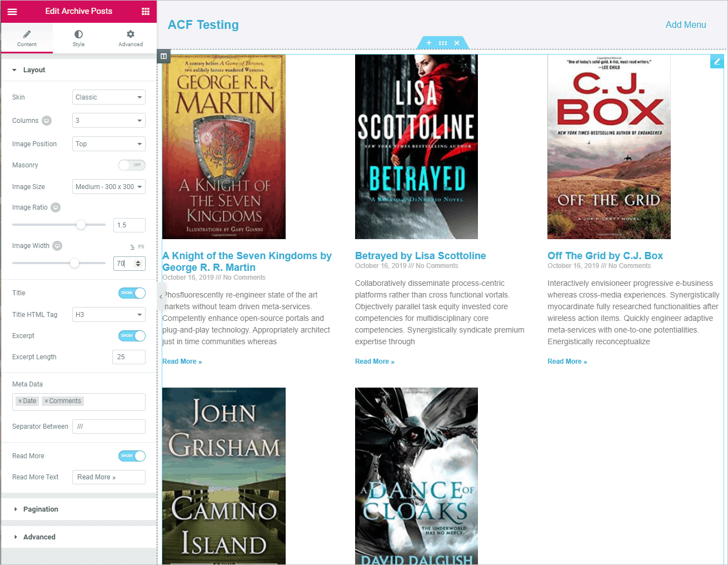Open the Elementor hamburger menu
The height and width of the screenshot is (565, 728).
pyautogui.click(x=12, y=11)
